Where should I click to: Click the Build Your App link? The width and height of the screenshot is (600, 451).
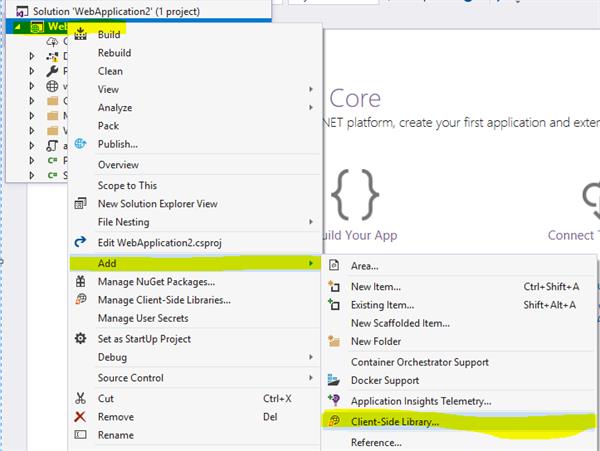click(x=355, y=236)
